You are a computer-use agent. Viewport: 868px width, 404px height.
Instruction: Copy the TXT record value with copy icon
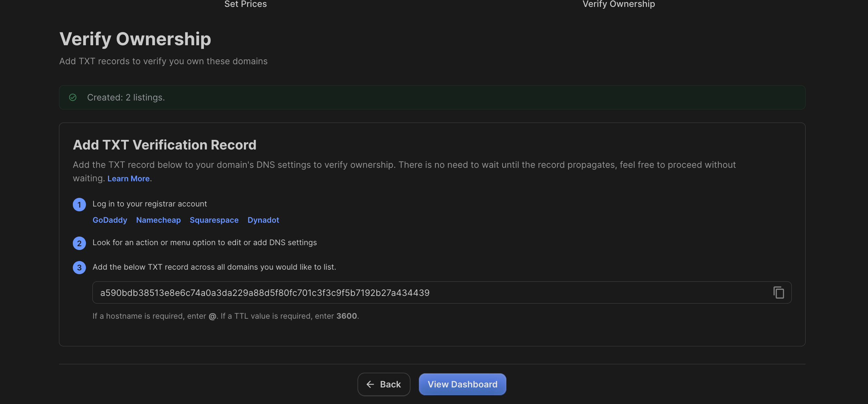(x=778, y=292)
